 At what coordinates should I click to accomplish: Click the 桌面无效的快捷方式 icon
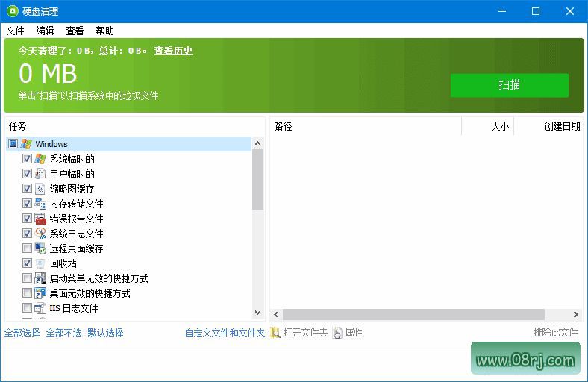tap(40, 293)
